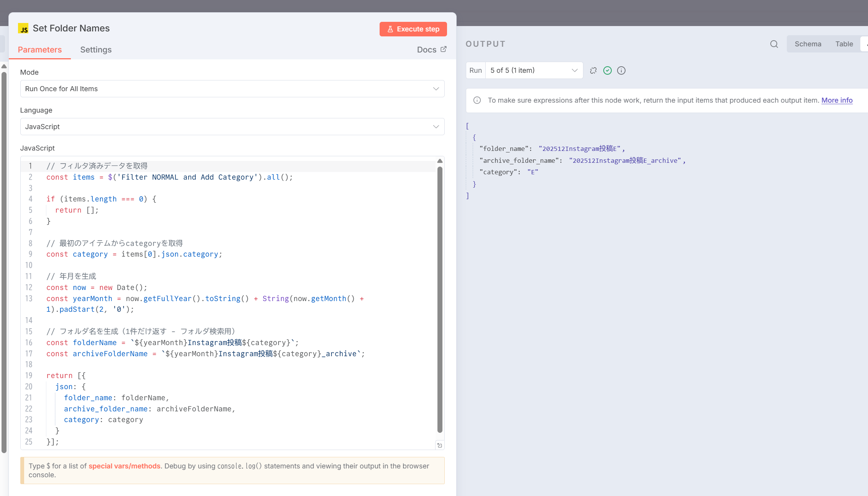868x496 pixels.
Task: Click the run info icon
Action: [x=621, y=70]
